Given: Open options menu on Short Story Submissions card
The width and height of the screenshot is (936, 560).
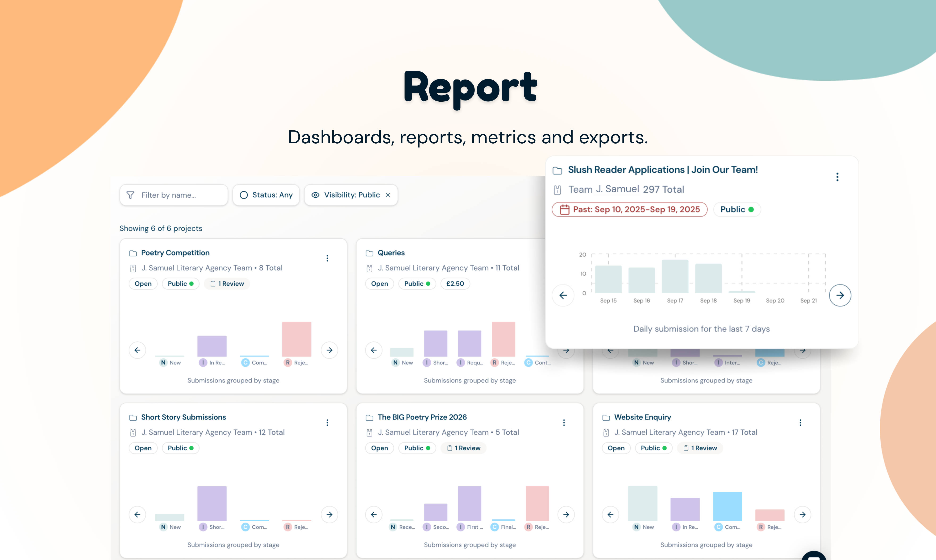Looking at the screenshot, I should [327, 423].
